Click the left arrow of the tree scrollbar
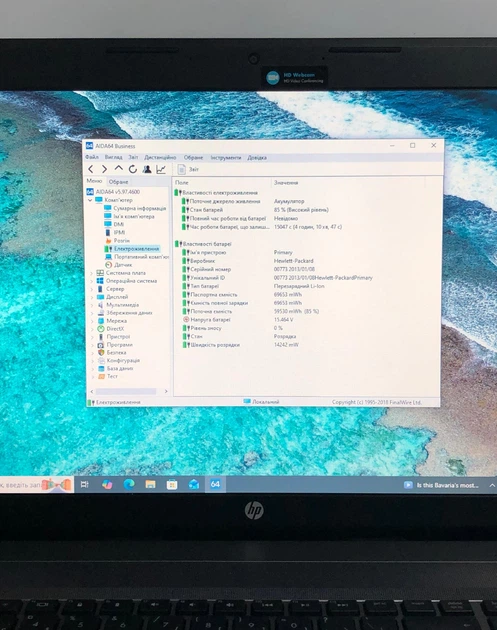 pyautogui.click(x=92, y=391)
